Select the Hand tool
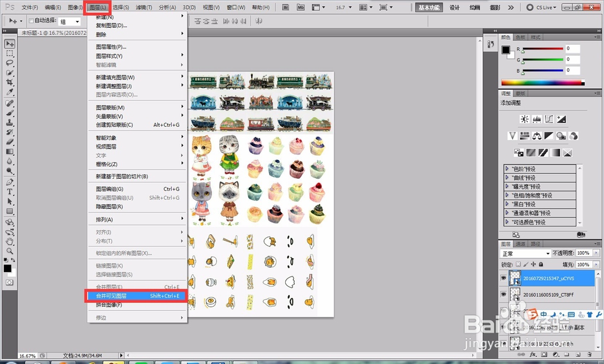 (x=10, y=241)
